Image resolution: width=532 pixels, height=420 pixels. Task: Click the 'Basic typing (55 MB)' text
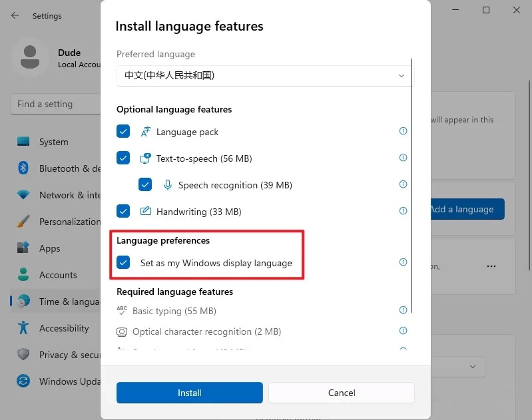click(x=174, y=311)
